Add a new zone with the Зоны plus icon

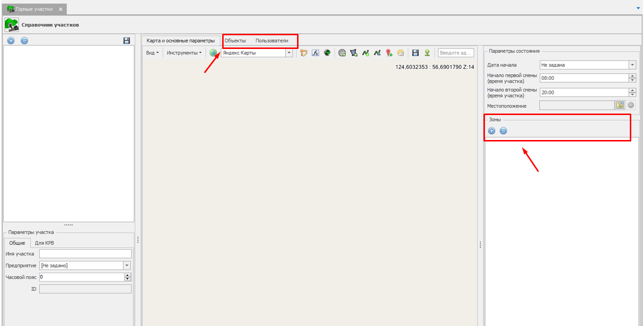(x=492, y=131)
